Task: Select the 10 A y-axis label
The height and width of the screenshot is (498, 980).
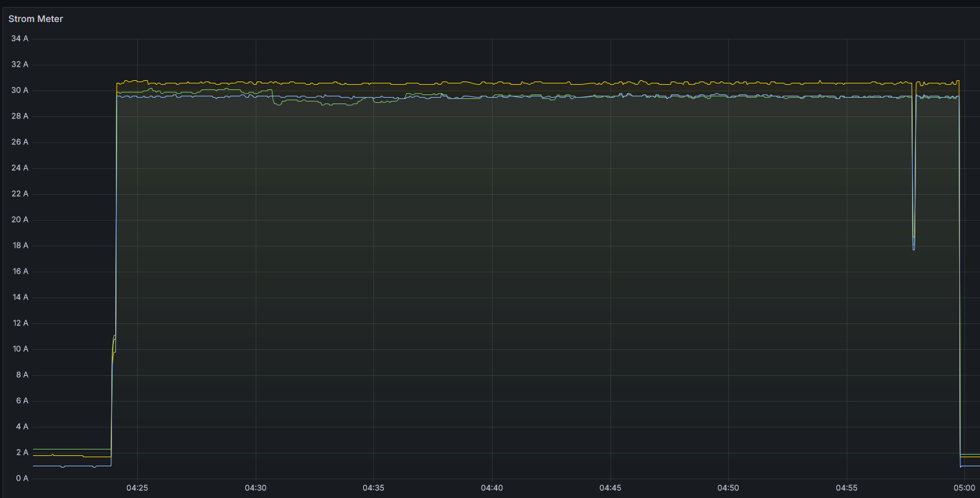Action: point(20,349)
